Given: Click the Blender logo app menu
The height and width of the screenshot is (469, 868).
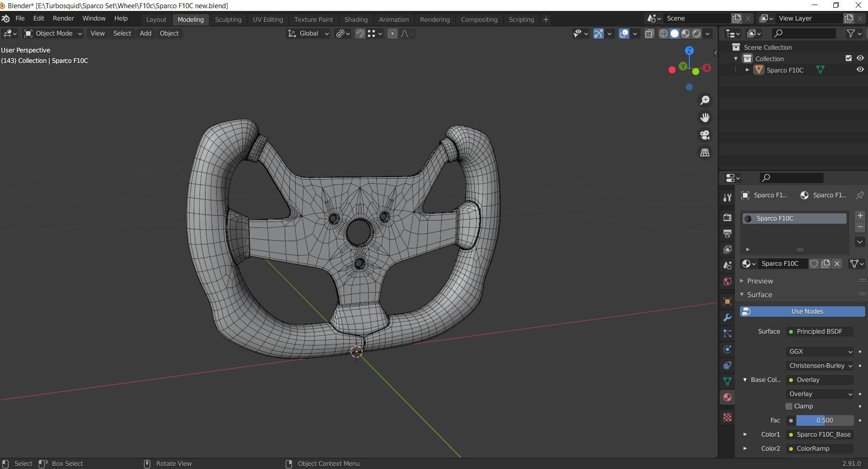Looking at the screenshot, I should pyautogui.click(x=6, y=19).
